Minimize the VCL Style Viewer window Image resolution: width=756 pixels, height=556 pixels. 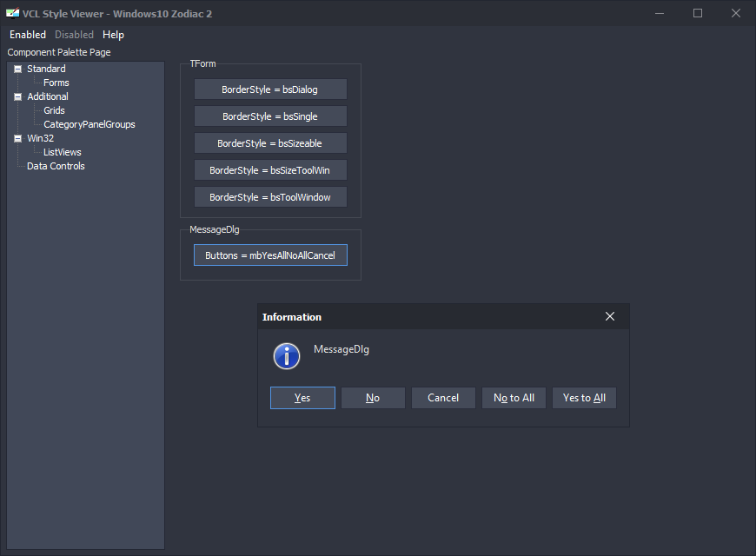pos(660,13)
